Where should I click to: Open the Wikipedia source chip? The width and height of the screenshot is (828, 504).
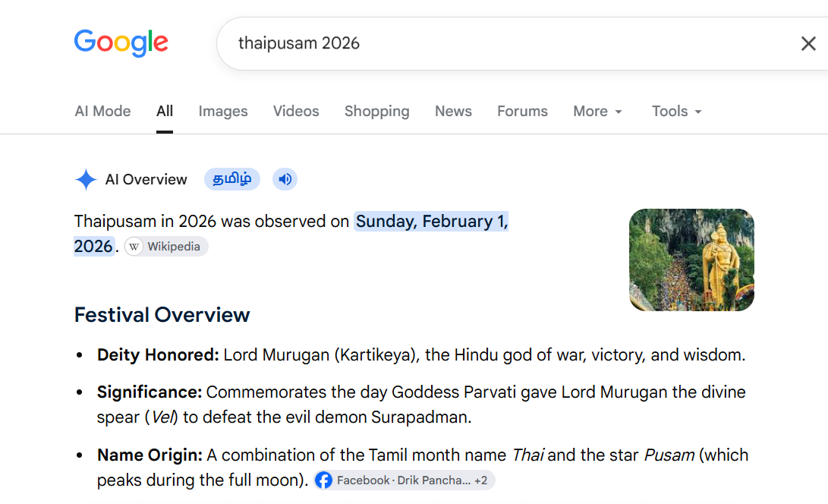click(166, 247)
